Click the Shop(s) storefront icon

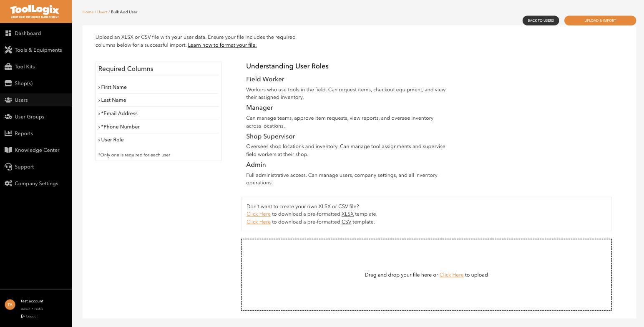click(x=8, y=83)
